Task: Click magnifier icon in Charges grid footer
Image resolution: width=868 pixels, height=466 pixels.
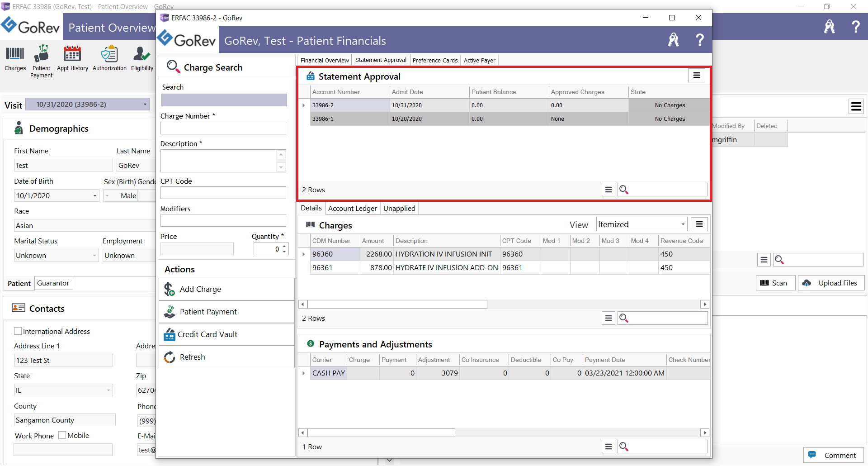Action: (624, 318)
